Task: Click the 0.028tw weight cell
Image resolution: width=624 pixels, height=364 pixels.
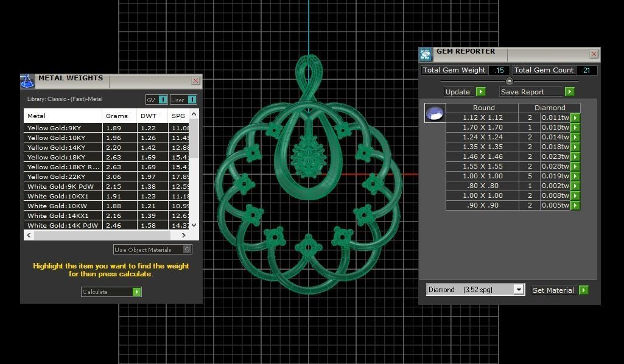Action: [x=555, y=166]
